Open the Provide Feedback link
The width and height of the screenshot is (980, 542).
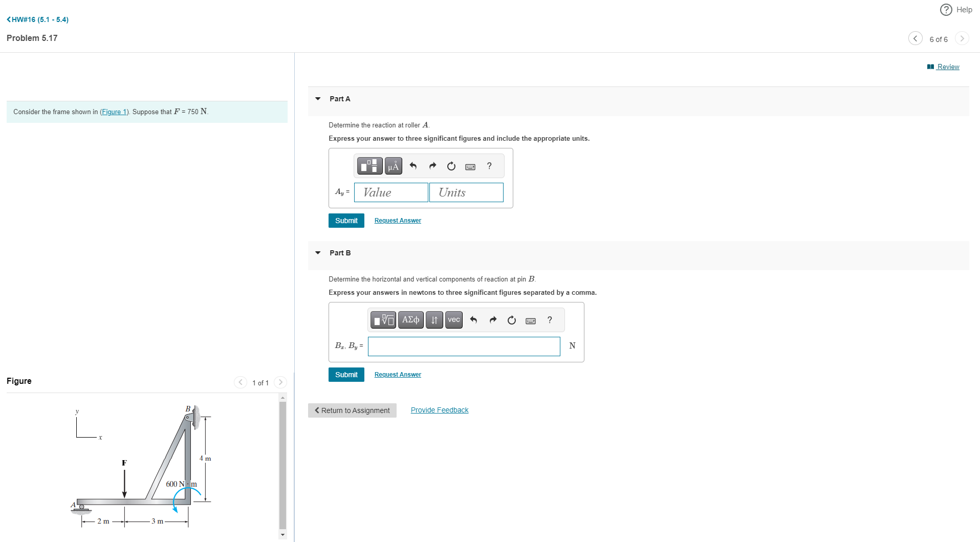[x=440, y=410]
